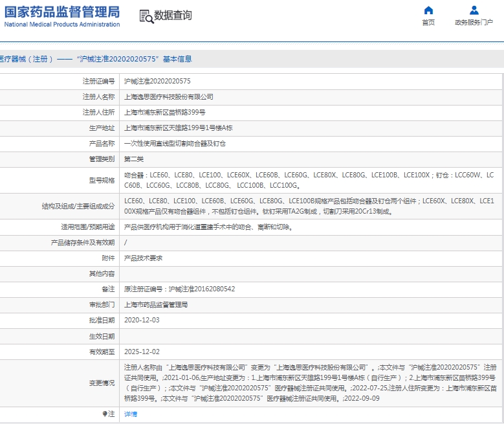Click the marker icon beside 注
The width and height of the screenshot is (504, 426).
click(x=105, y=414)
